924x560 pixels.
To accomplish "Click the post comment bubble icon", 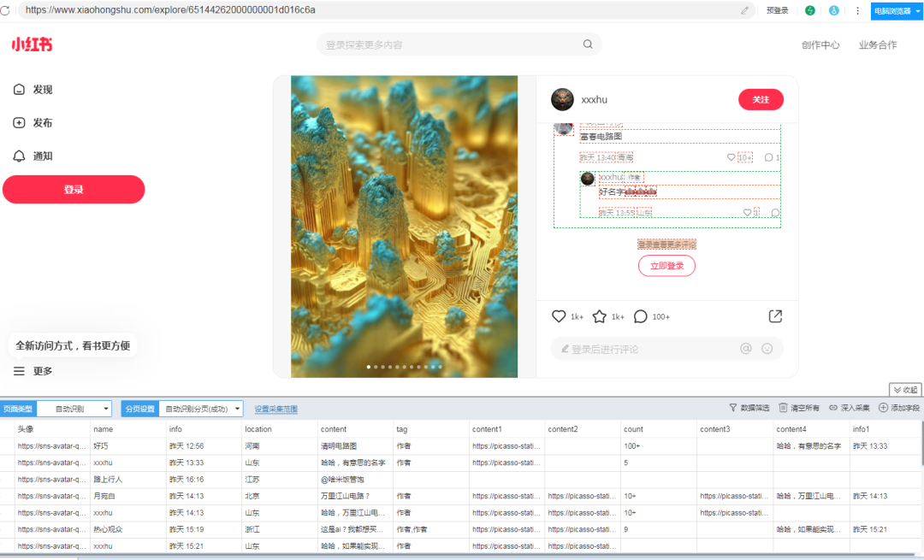I will click(x=640, y=316).
